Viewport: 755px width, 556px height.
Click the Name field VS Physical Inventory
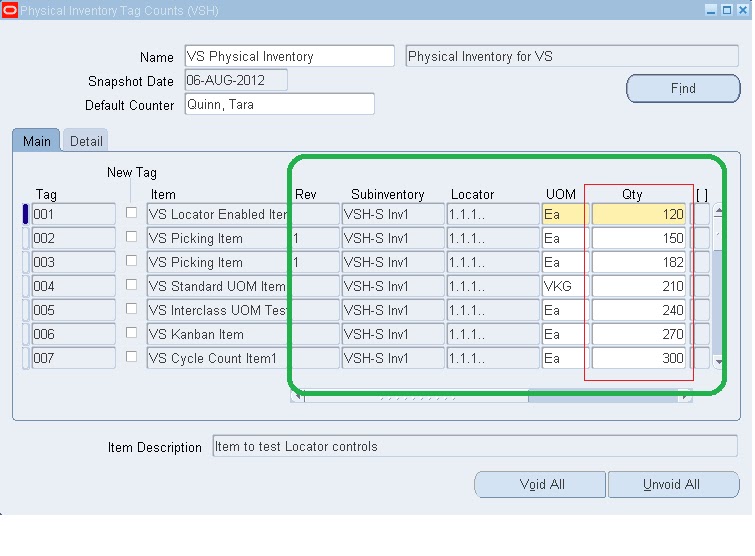click(x=289, y=56)
